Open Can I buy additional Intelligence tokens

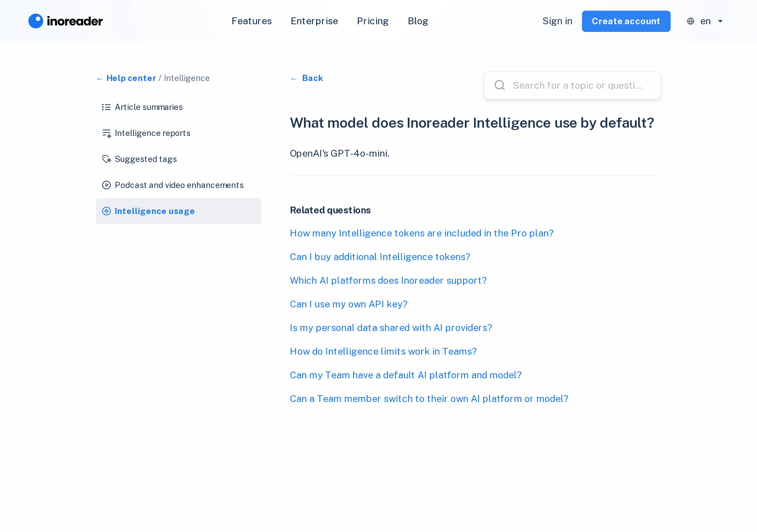380,257
